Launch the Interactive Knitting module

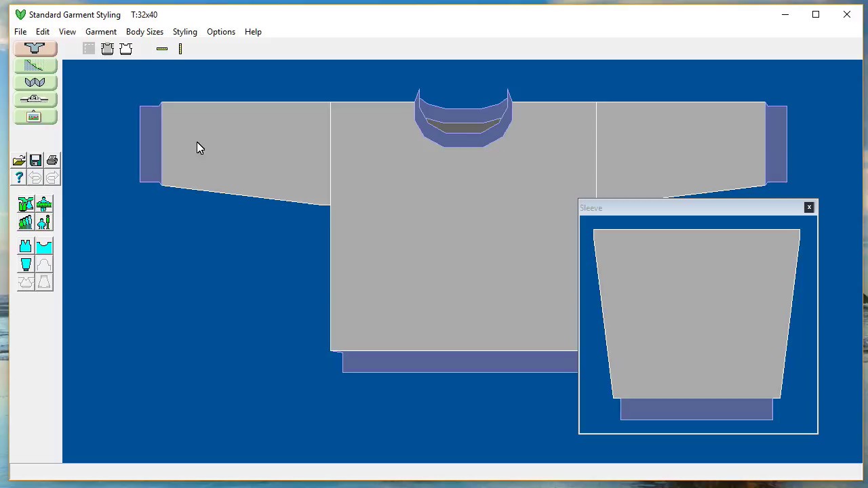coord(35,100)
